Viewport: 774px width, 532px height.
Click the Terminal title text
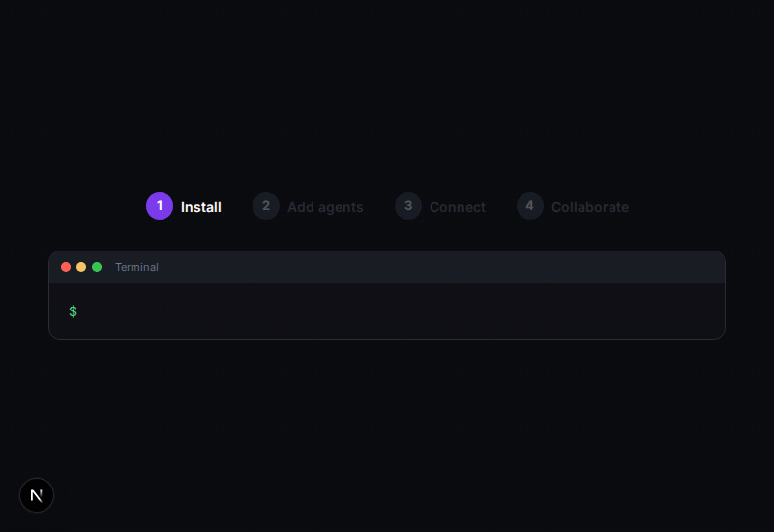point(136,267)
